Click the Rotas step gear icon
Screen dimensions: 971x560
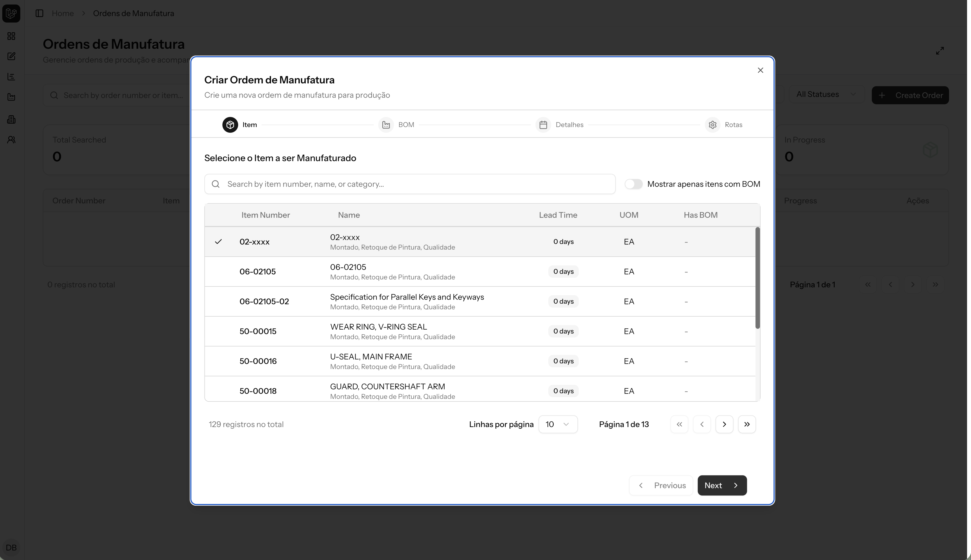[x=712, y=125]
